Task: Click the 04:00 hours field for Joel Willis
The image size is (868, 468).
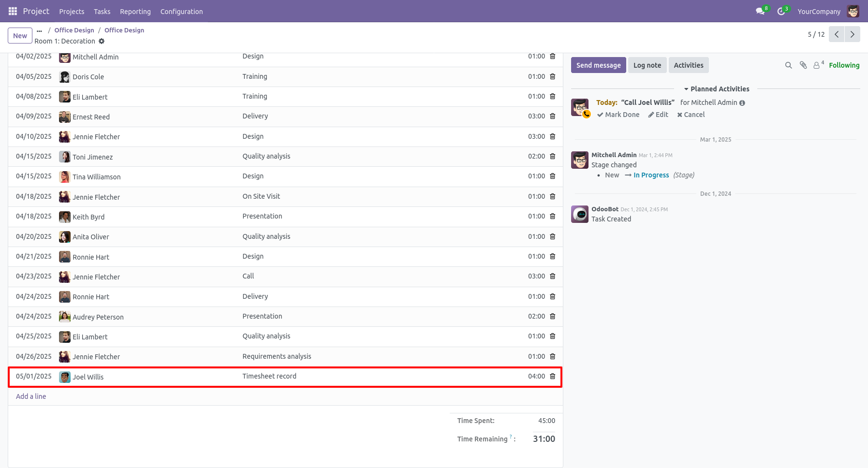Action: [x=536, y=376]
